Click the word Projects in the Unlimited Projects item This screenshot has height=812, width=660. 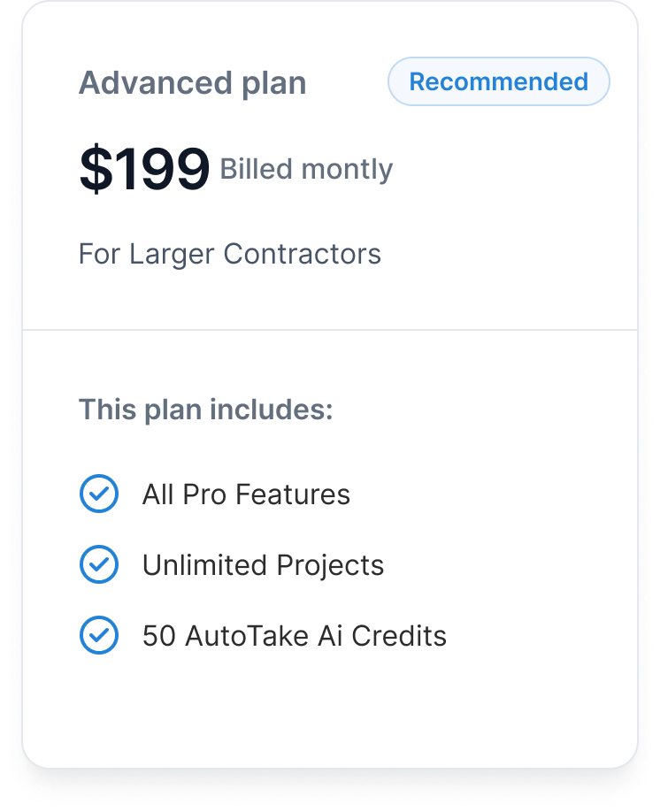(331, 565)
